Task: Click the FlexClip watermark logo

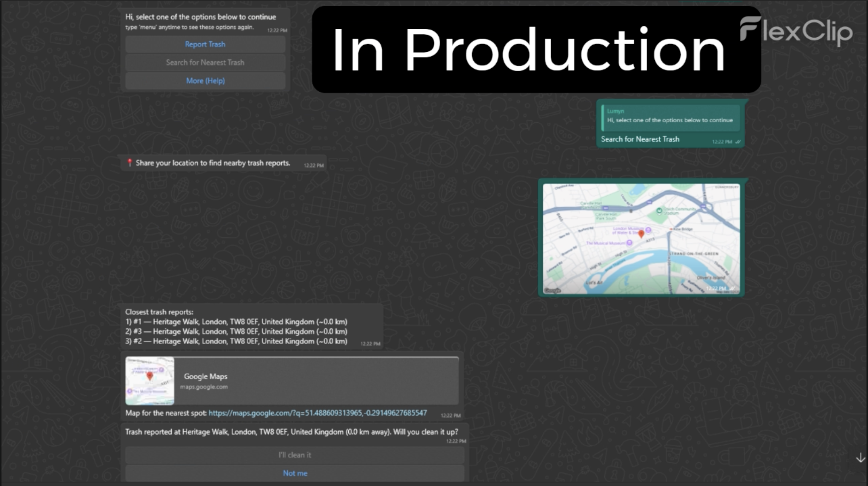Action: (x=796, y=31)
